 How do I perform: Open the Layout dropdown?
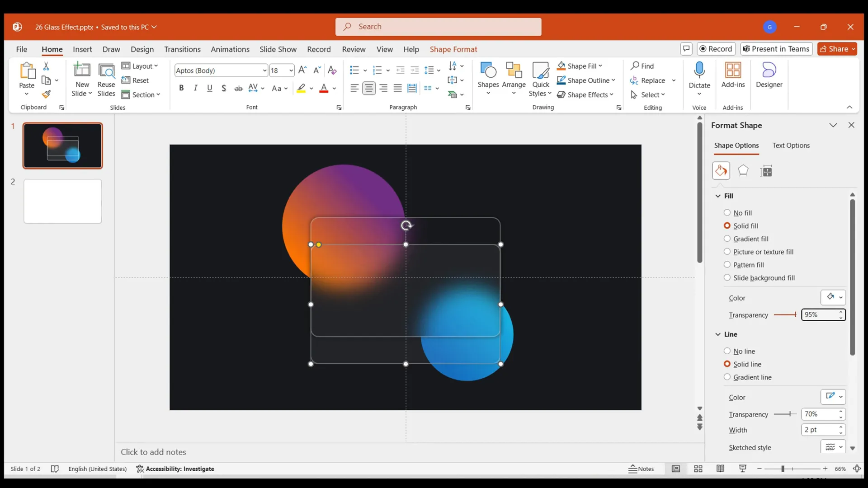coord(140,66)
